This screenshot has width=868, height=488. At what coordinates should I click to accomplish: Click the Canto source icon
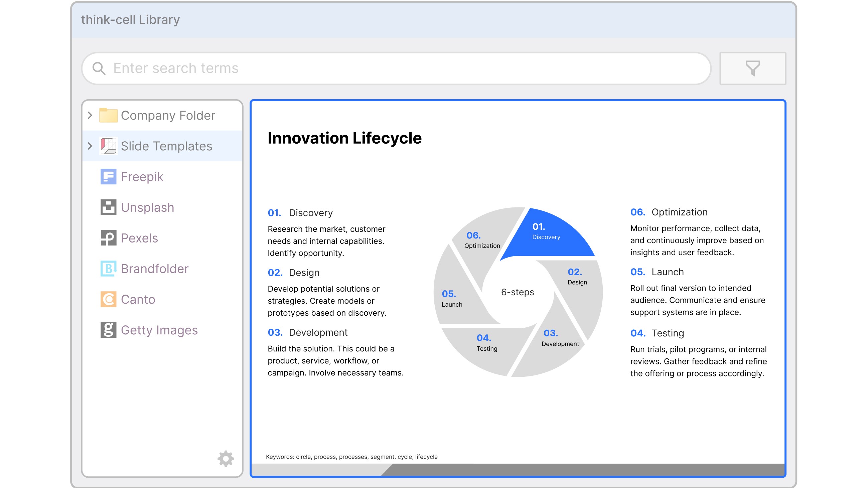[108, 299]
